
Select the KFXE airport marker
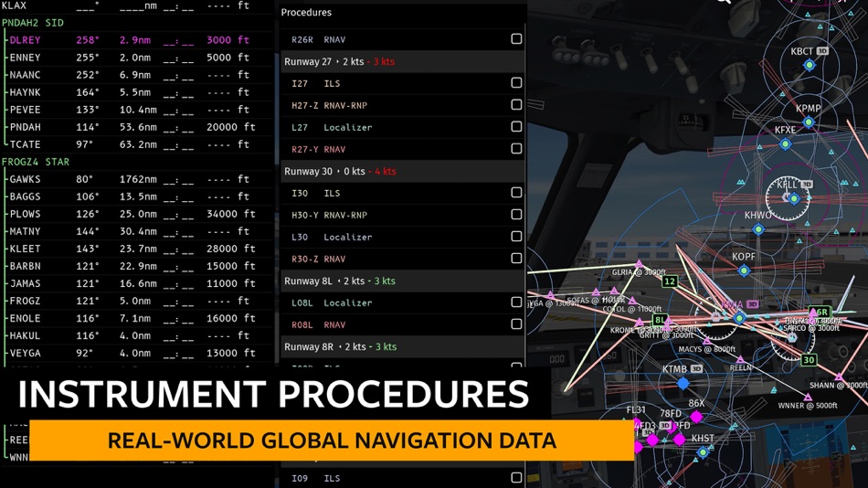point(785,144)
